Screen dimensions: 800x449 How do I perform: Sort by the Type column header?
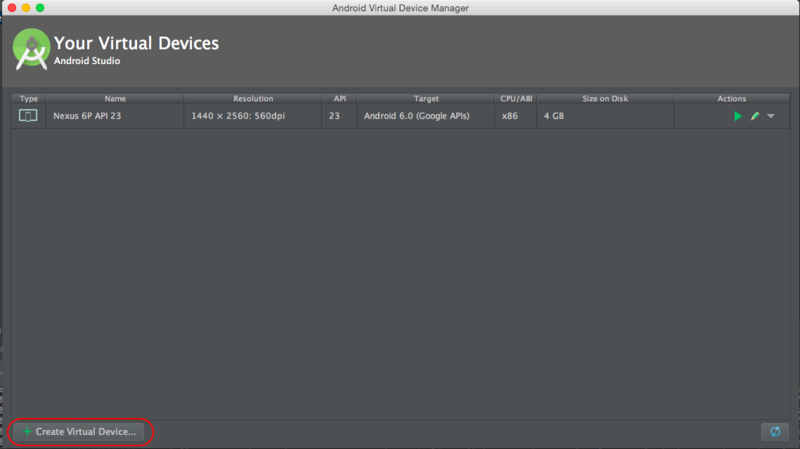click(x=29, y=98)
